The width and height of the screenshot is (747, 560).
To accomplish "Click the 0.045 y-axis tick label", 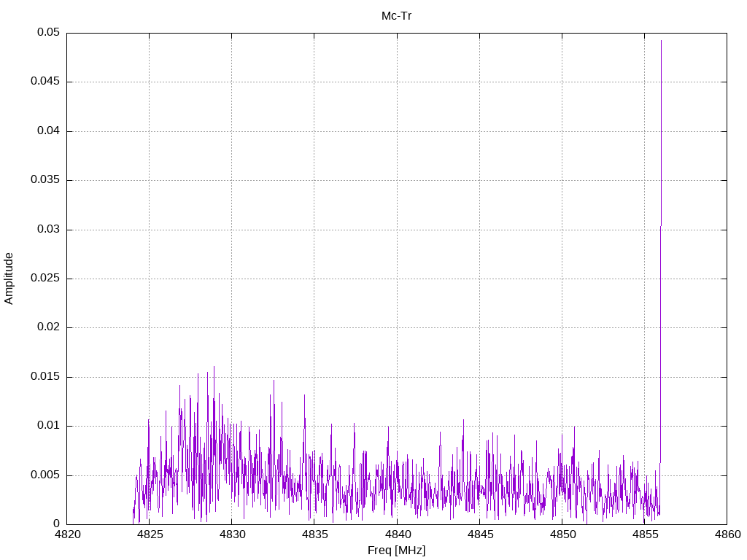I will (45, 82).
